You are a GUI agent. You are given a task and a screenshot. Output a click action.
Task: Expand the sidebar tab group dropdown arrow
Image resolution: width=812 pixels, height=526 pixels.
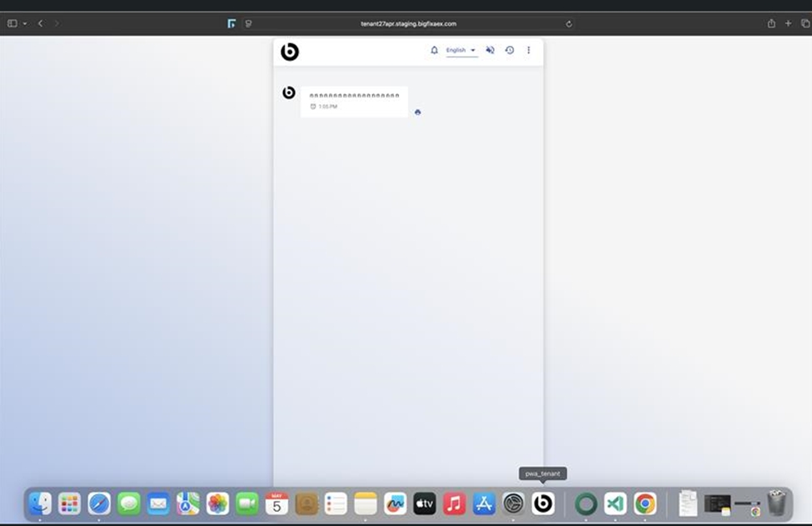(x=24, y=23)
